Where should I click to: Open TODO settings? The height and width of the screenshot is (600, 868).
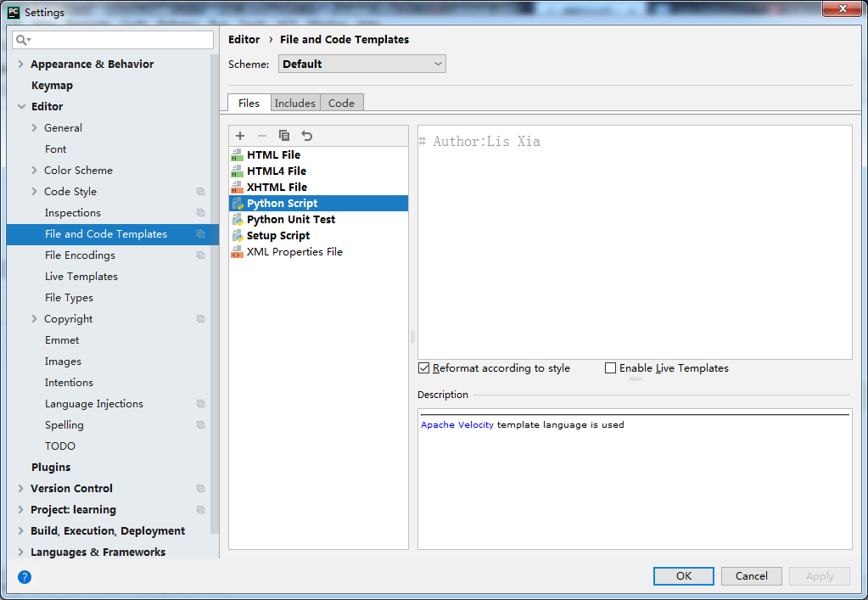59,446
